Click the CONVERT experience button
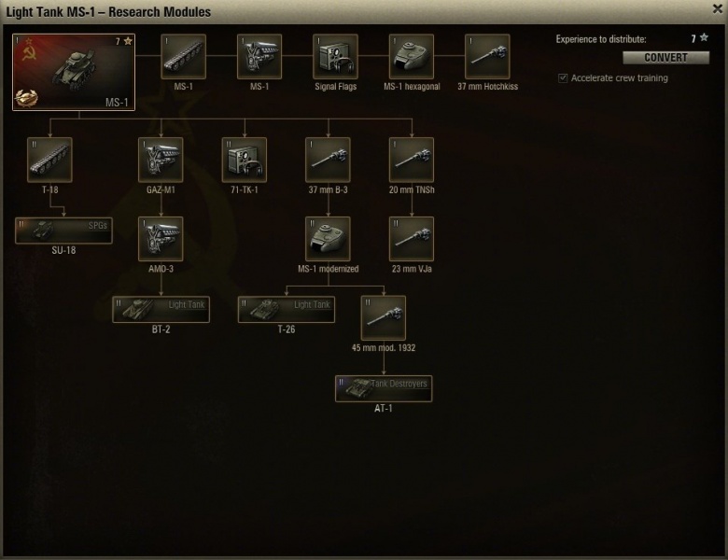 pos(665,58)
